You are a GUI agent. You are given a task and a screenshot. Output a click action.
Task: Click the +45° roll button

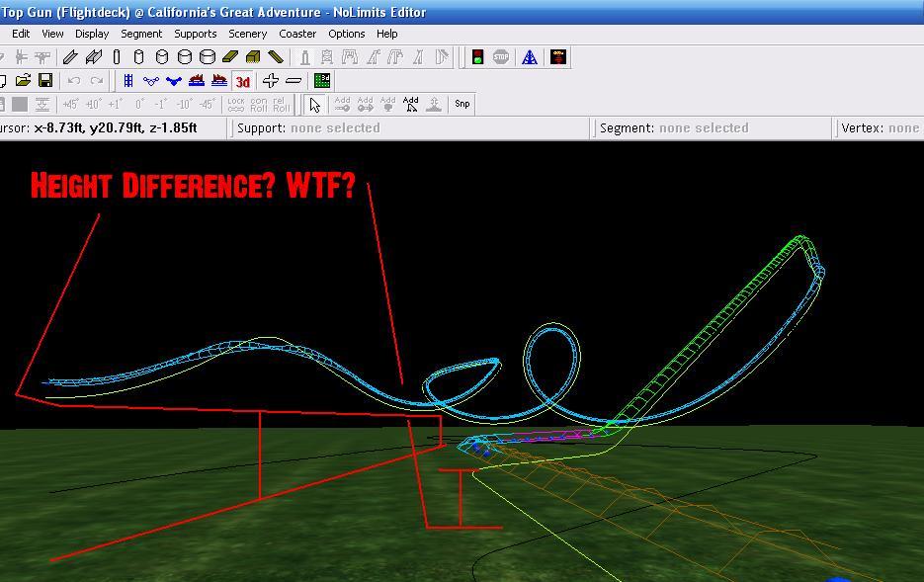coord(71,105)
